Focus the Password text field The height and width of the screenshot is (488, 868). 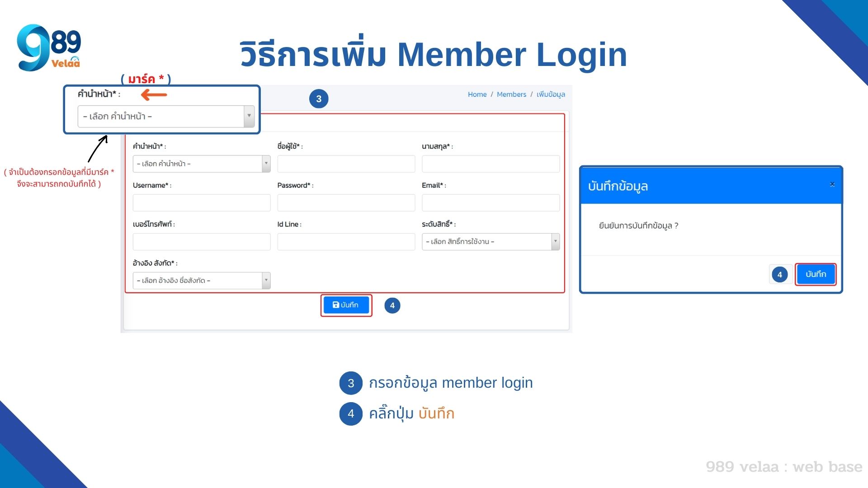pos(346,202)
